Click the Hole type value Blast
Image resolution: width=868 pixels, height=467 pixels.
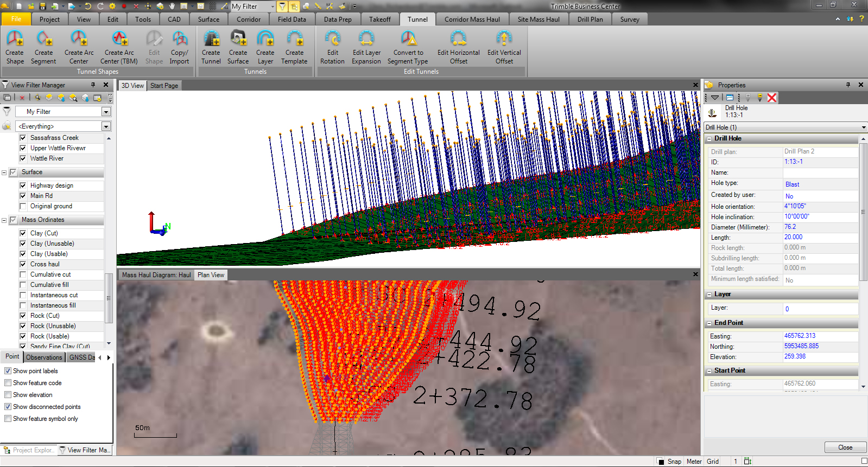coord(820,184)
